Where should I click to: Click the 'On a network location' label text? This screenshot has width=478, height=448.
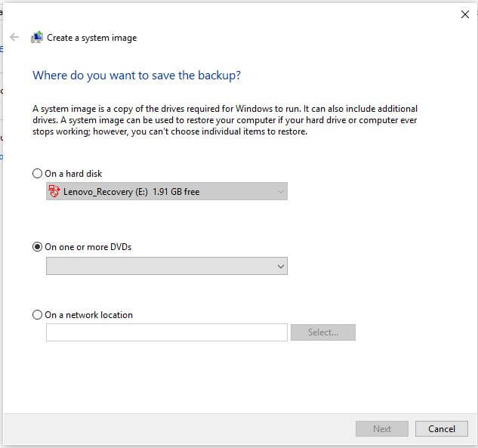pyautogui.click(x=88, y=315)
